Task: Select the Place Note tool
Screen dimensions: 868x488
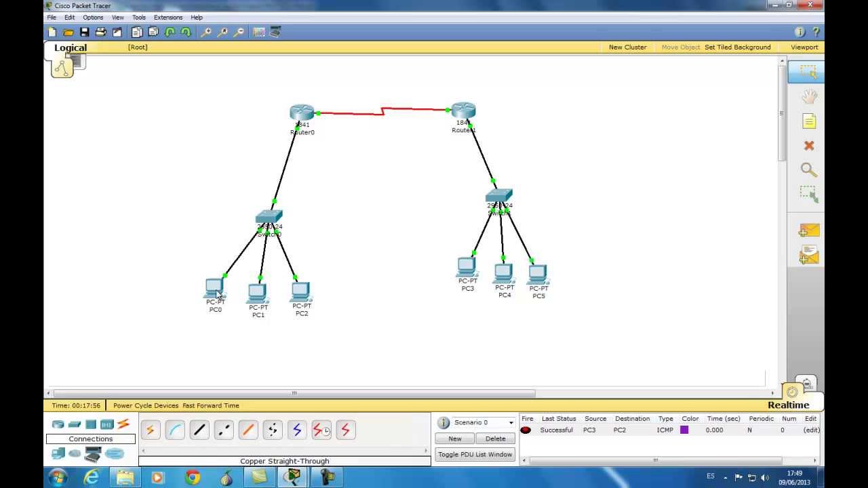Action: (x=808, y=121)
